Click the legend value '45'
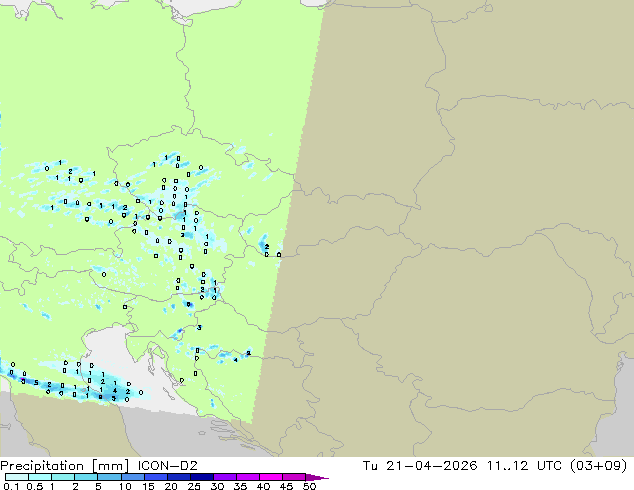This screenshot has height=490, width=634. (x=286, y=486)
